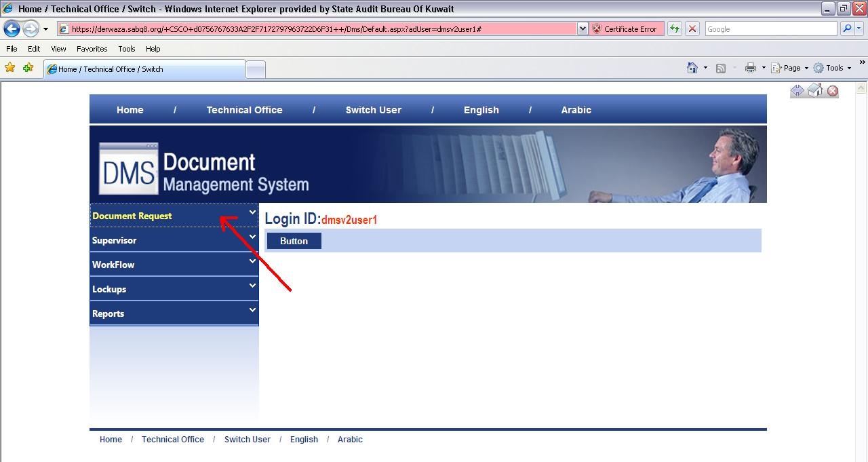Open the File menu
868x462 pixels.
pos(12,49)
